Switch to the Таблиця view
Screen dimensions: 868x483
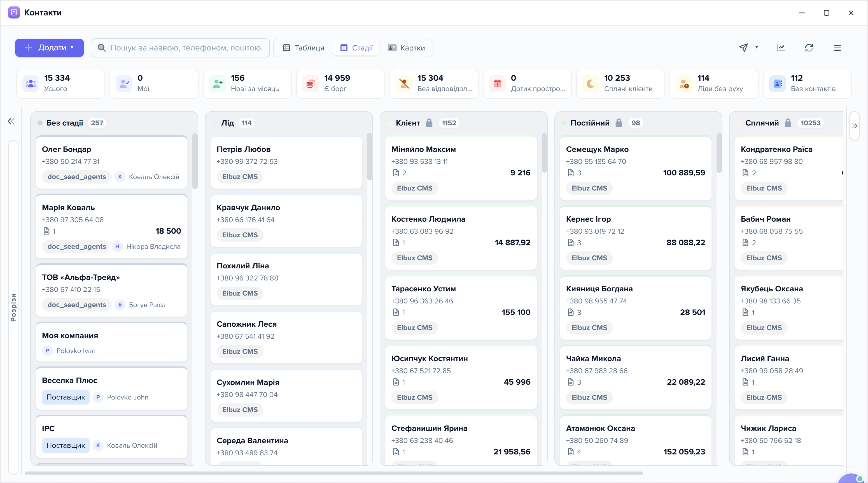pyautogui.click(x=303, y=48)
